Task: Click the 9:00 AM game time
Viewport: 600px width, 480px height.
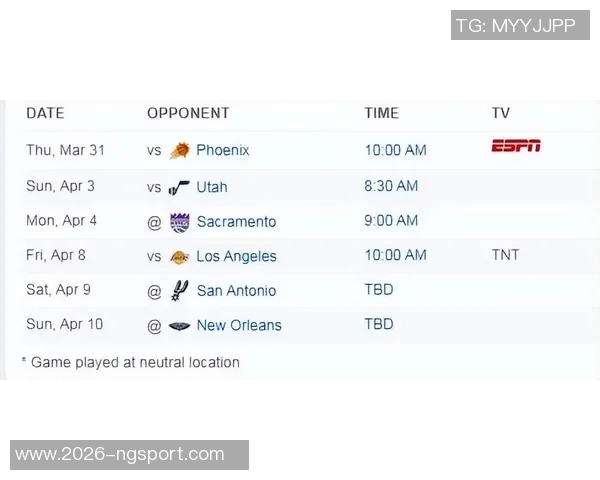Action: pyautogui.click(x=391, y=221)
